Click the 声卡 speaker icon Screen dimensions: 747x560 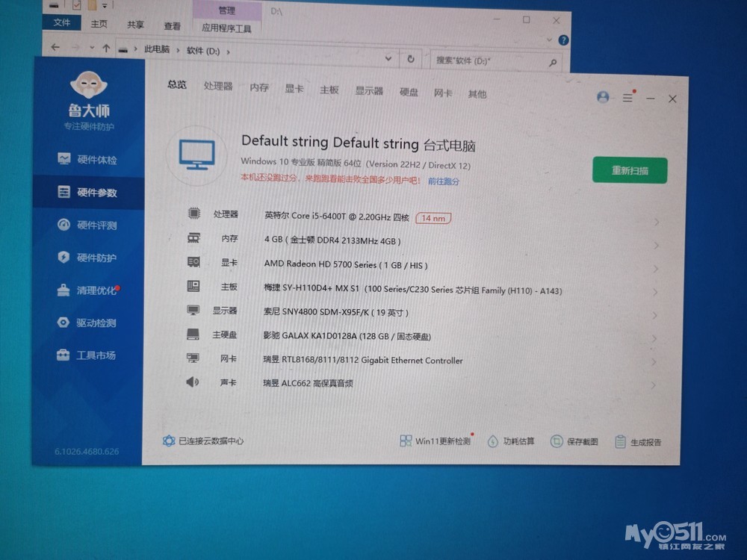click(193, 382)
